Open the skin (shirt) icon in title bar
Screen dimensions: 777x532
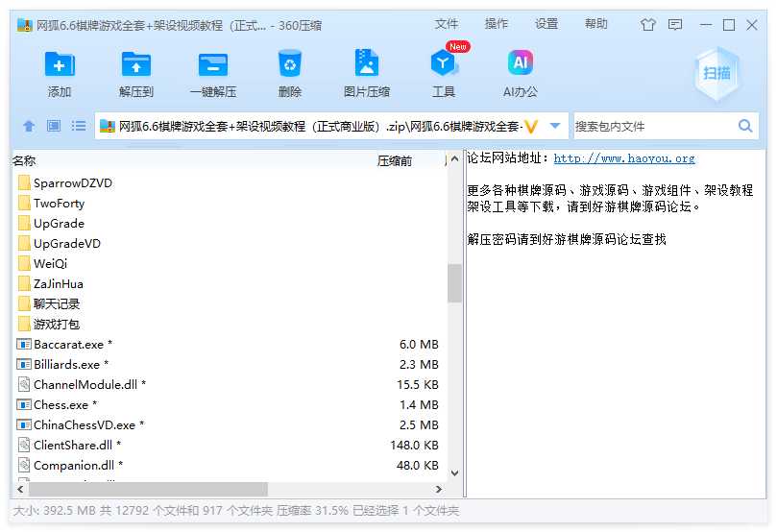pos(647,24)
